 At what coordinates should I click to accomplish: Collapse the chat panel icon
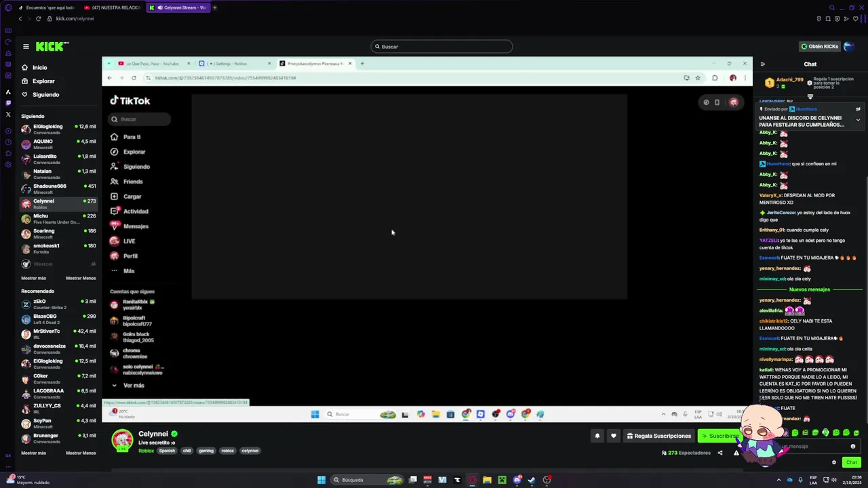[763, 64]
